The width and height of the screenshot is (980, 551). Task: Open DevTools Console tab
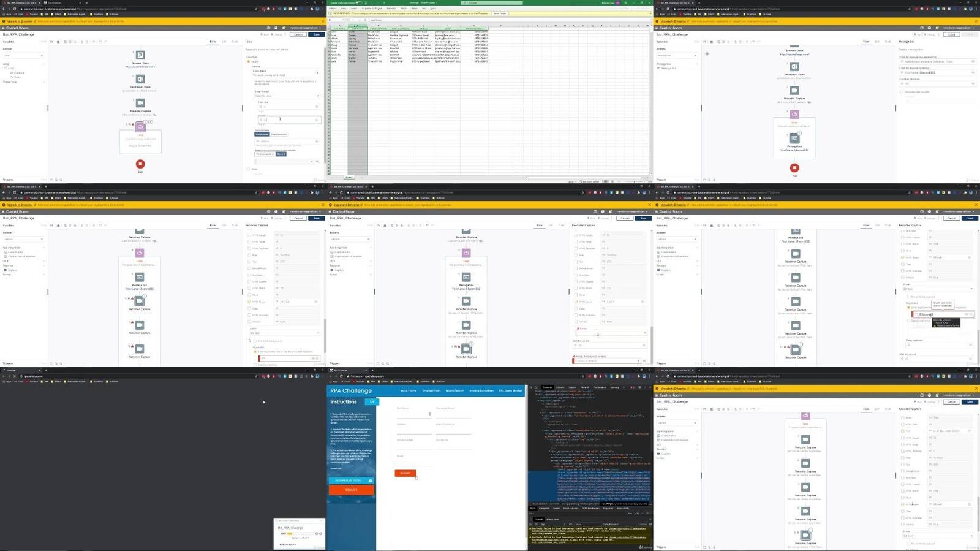point(560,387)
